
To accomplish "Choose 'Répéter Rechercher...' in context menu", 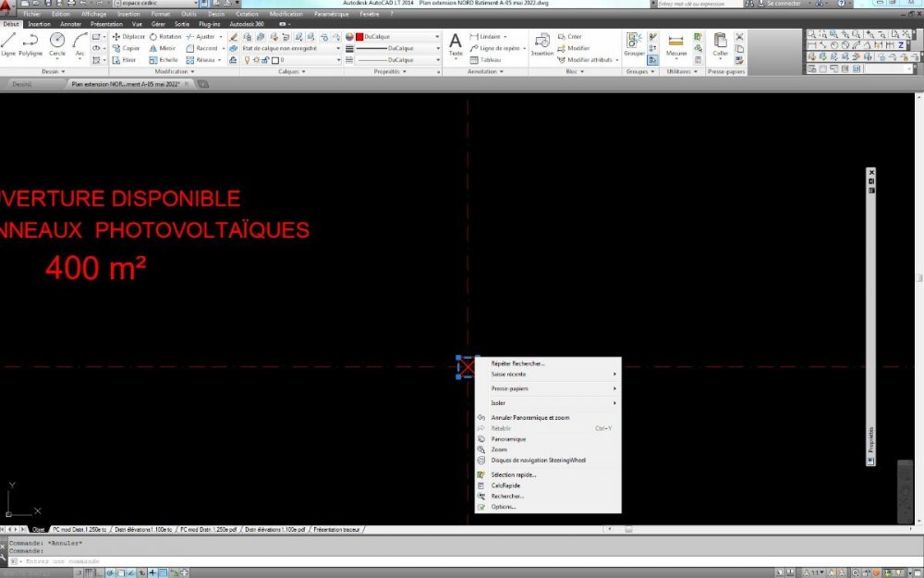I will (x=547, y=363).
